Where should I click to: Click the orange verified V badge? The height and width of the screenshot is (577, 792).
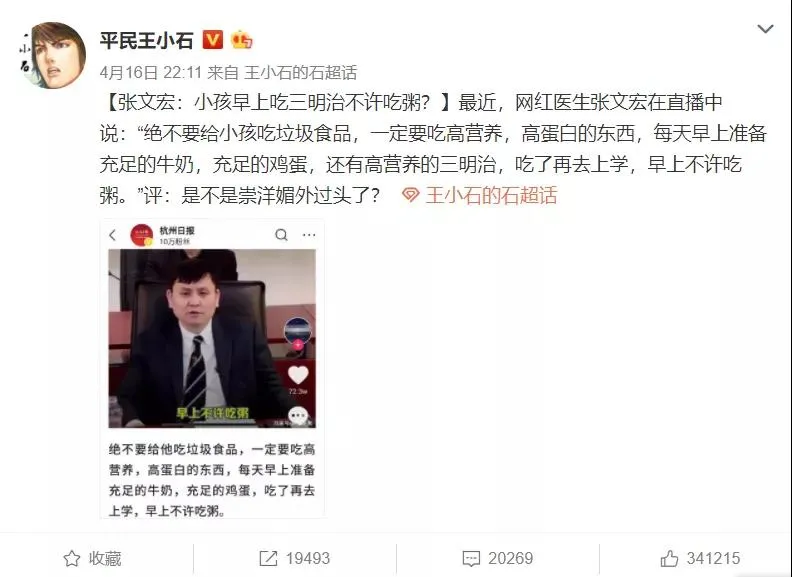(213, 39)
